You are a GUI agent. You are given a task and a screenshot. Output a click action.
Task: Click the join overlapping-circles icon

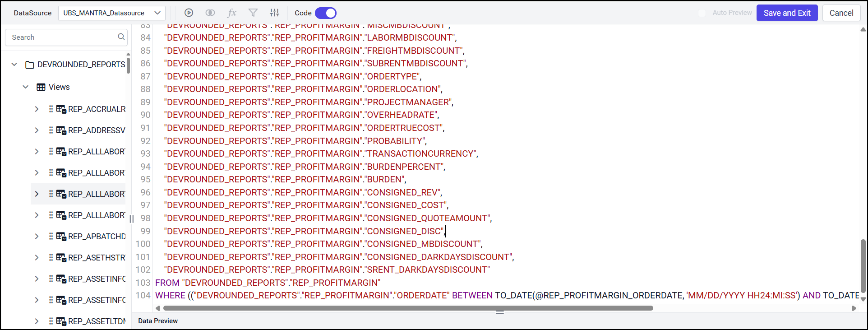point(210,13)
